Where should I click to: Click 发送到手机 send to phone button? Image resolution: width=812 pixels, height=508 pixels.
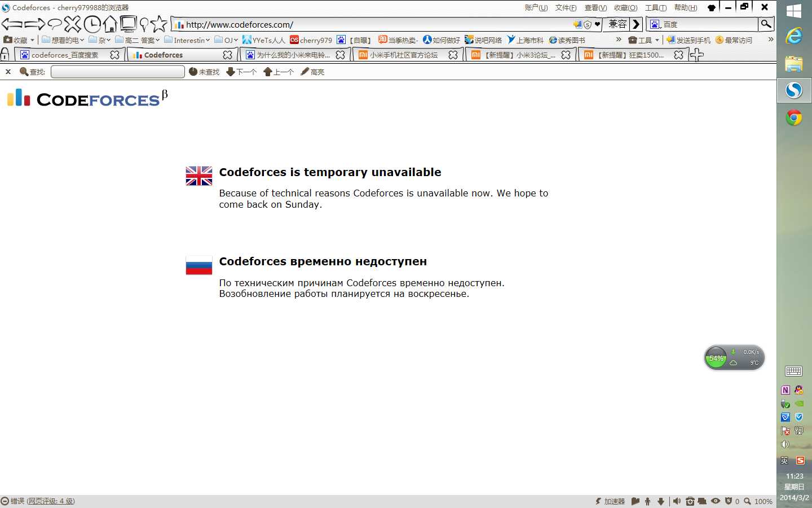(x=688, y=40)
